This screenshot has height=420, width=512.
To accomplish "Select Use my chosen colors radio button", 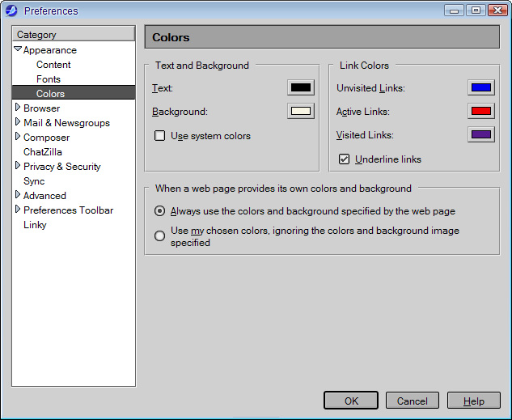I will [x=160, y=235].
